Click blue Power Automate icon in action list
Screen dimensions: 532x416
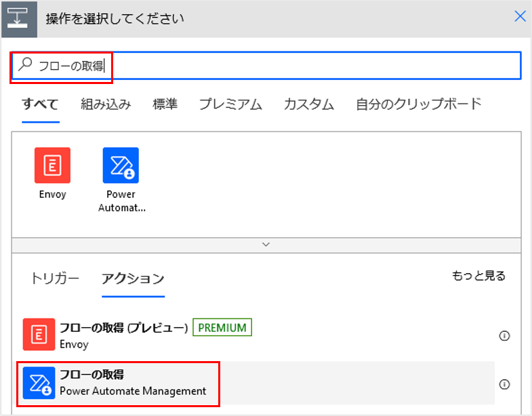(39, 383)
